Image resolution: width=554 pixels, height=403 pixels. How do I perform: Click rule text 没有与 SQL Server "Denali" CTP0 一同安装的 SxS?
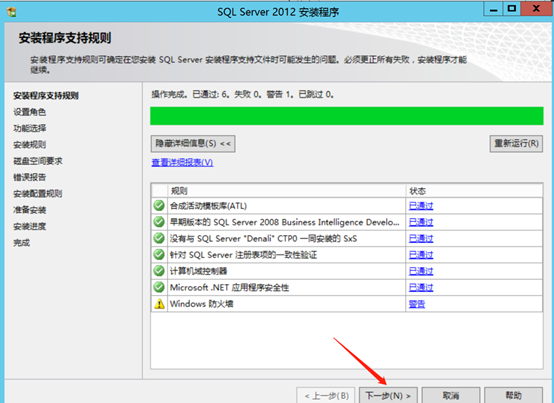[x=264, y=238]
